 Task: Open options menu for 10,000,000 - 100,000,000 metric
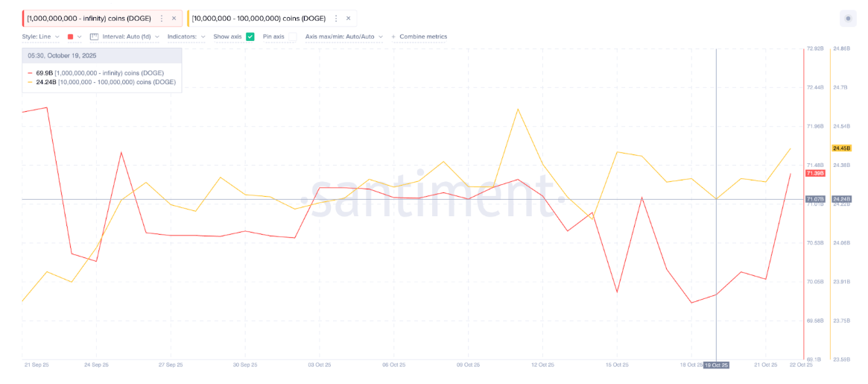[336, 18]
